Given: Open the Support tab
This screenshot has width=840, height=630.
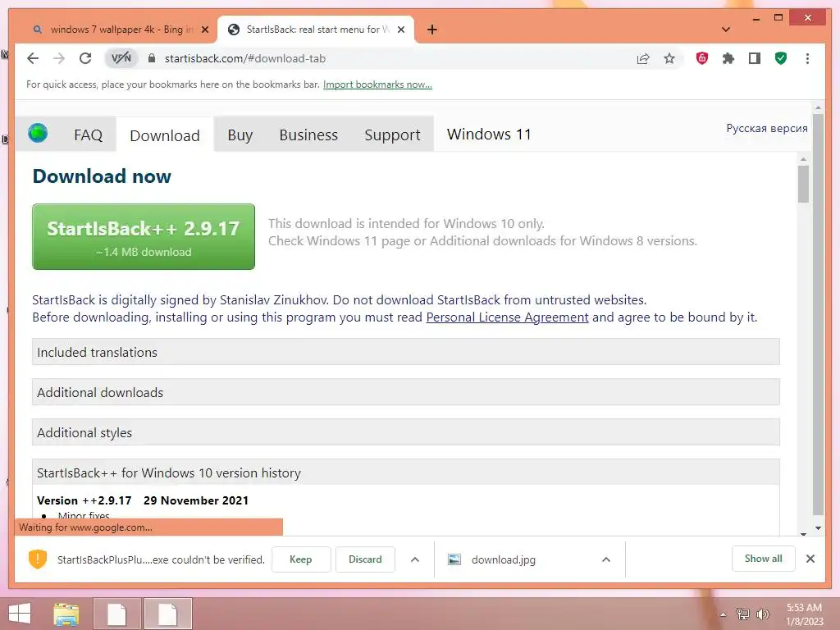Looking at the screenshot, I should tap(392, 135).
